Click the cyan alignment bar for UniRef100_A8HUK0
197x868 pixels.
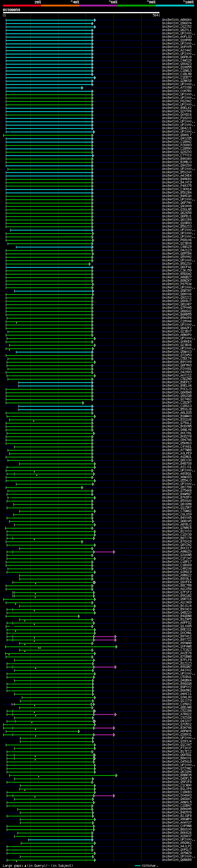coord(50,20)
